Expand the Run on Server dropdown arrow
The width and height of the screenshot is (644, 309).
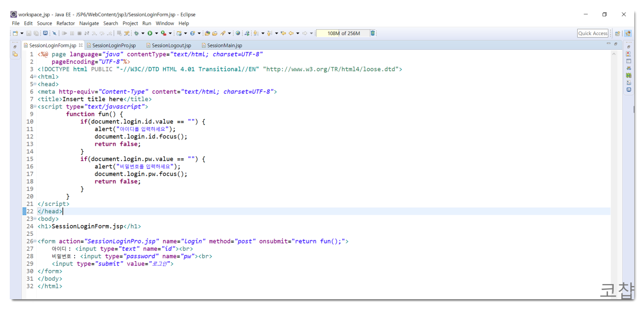tap(170, 33)
